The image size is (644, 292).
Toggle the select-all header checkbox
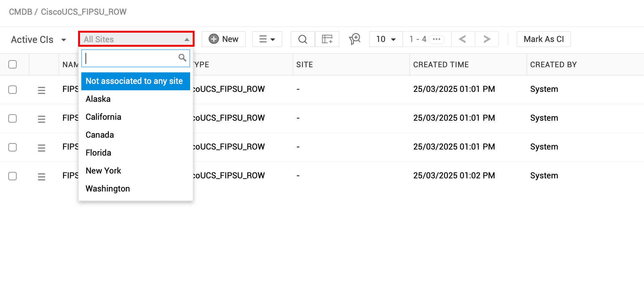click(x=12, y=64)
